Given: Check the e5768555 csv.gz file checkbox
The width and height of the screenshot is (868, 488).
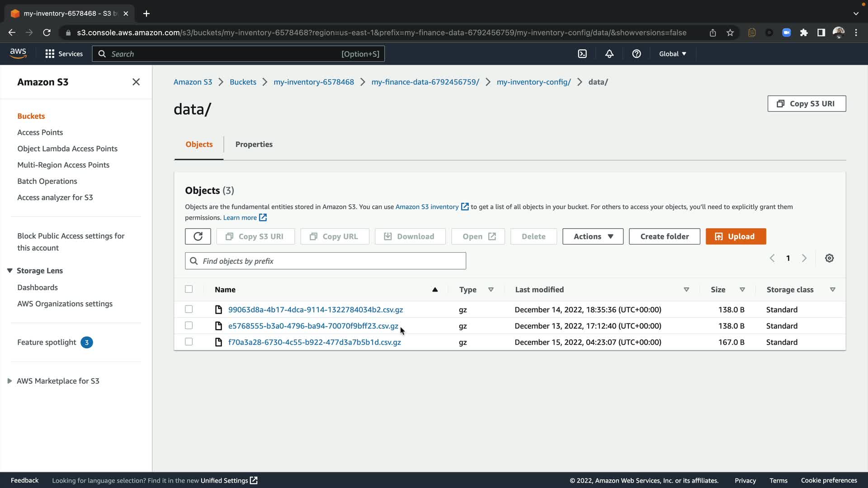Looking at the screenshot, I should pyautogui.click(x=189, y=325).
